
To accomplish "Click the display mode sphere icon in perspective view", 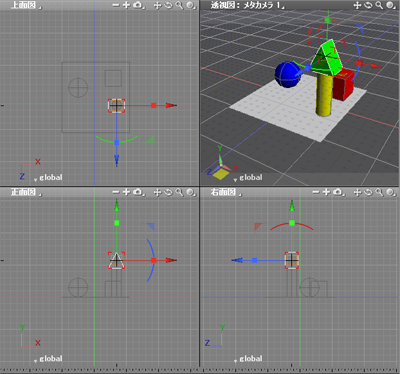I will [390, 5].
